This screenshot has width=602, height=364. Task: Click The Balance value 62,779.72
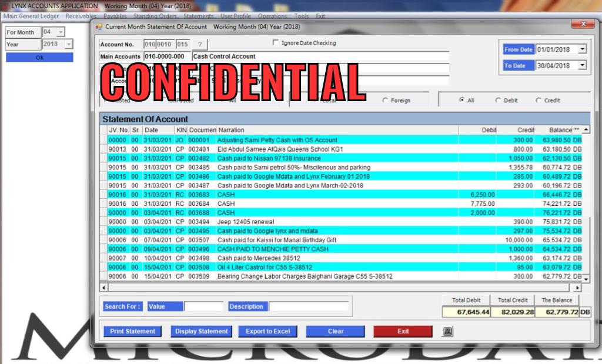(557, 312)
